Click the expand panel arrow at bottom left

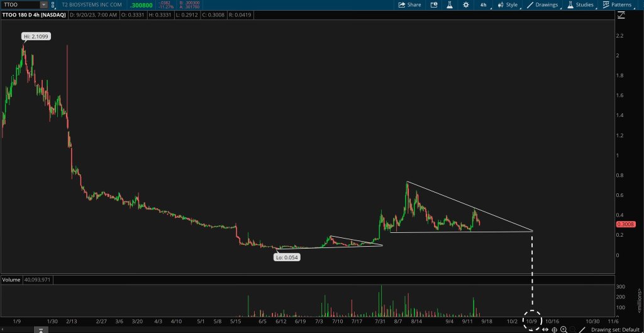coord(41,330)
